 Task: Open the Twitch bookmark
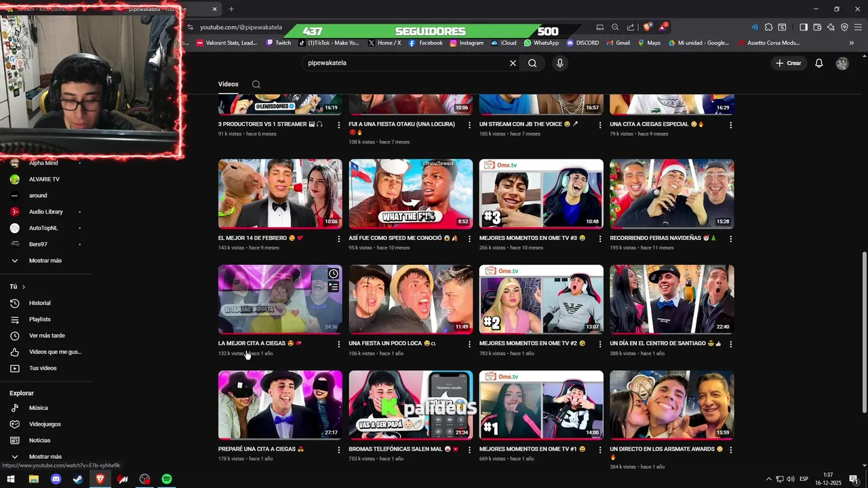pos(279,43)
